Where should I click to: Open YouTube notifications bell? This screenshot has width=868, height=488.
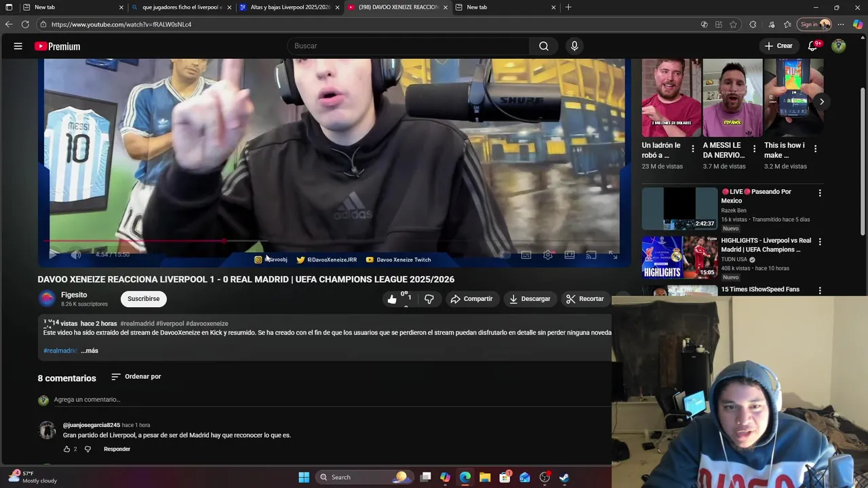813,46
